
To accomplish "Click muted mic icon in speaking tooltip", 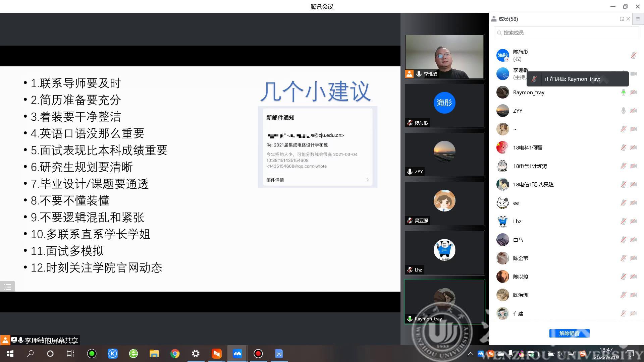I will (x=534, y=79).
